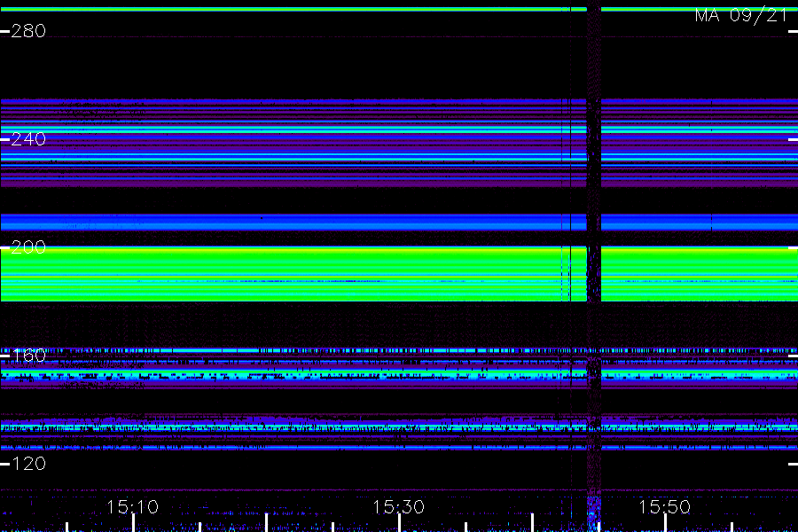Image resolution: width=798 pixels, height=532 pixels.
Task: Click the 280 frequency axis label
Action: pyautogui.click(x=28, y=31)
